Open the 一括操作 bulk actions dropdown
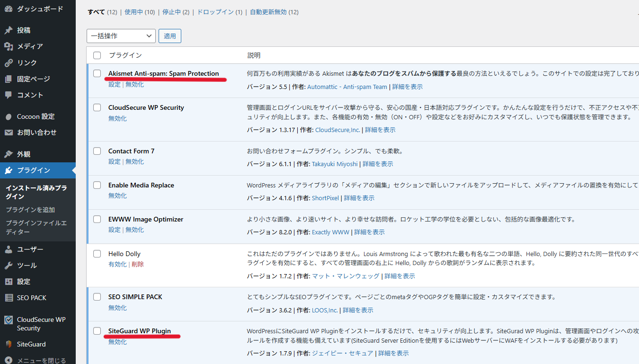 coord(121,36)
